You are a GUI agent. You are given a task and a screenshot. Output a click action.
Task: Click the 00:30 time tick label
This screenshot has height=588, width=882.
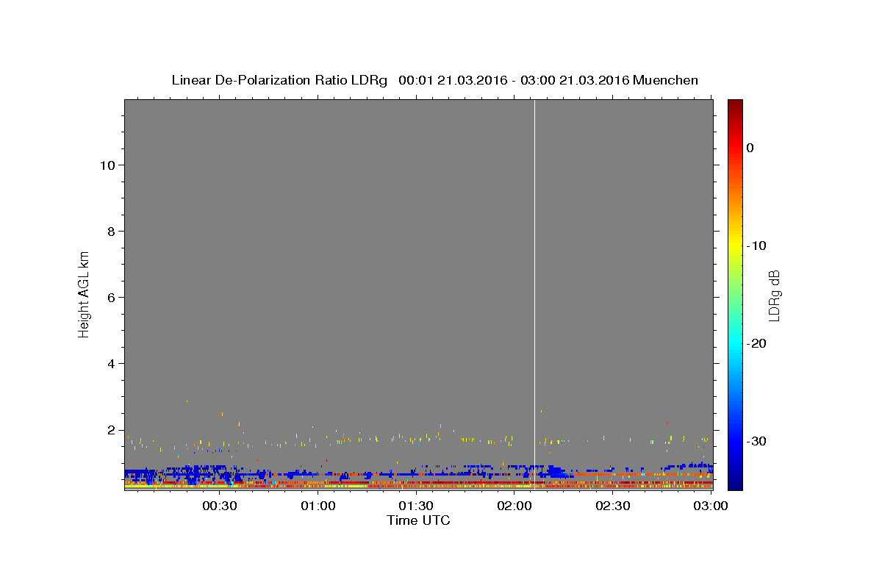tap(220, 506)
